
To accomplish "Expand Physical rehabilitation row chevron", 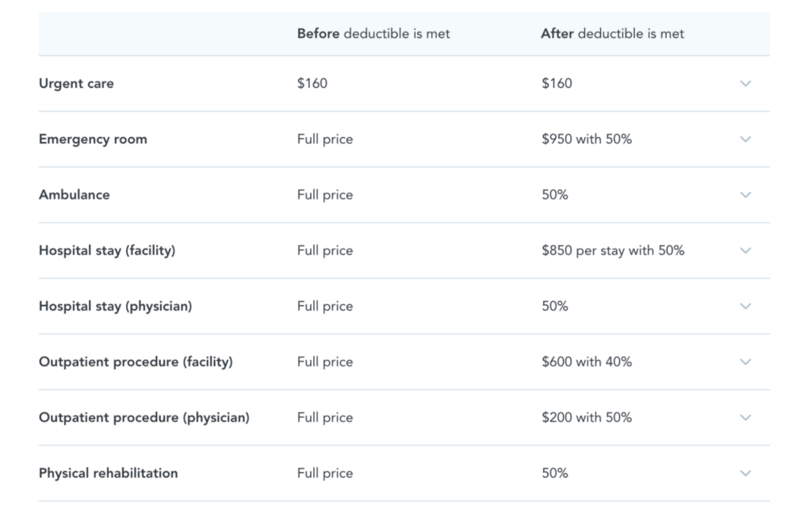I will click(745, 473).
